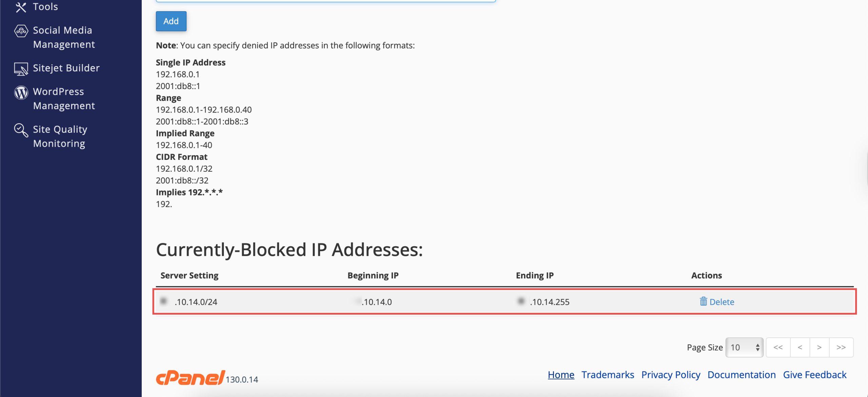This screenshot has width=868, height=397.
Task: Open WordPress Management in sidebar
Action: [x=64, y=99]
